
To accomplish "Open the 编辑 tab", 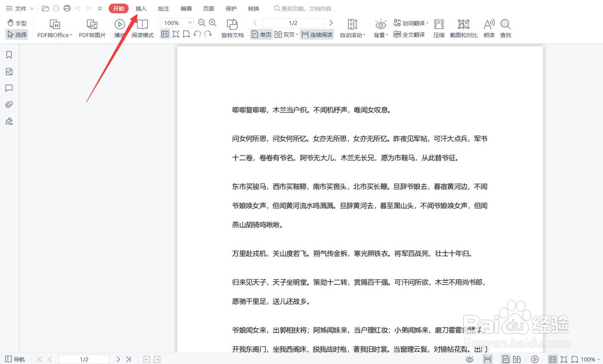I will (186, 8).
